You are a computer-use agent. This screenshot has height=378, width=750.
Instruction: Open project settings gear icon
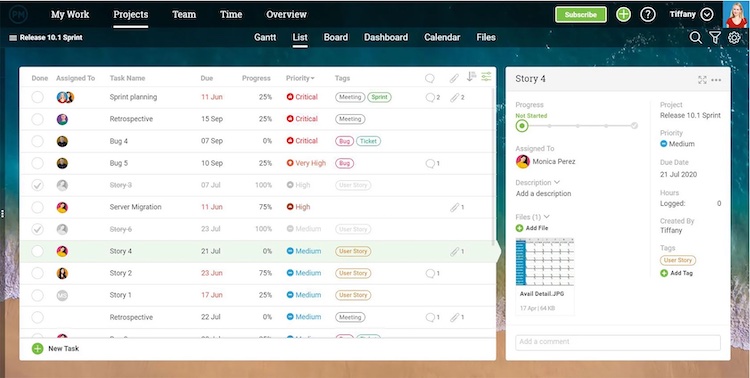point(734,37)
